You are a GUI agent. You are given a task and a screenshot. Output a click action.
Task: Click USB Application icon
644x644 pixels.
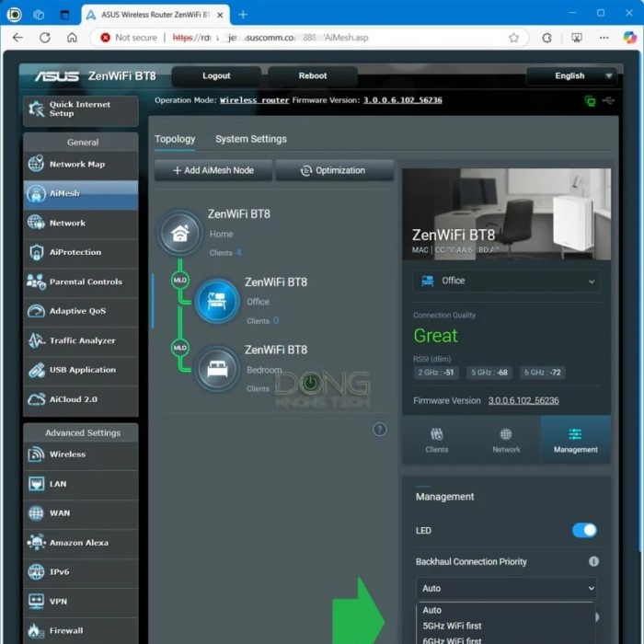[x=36, y=370]
